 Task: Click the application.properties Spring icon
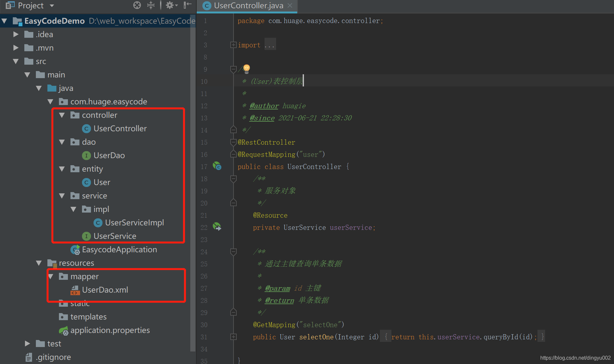pos(64,330)
